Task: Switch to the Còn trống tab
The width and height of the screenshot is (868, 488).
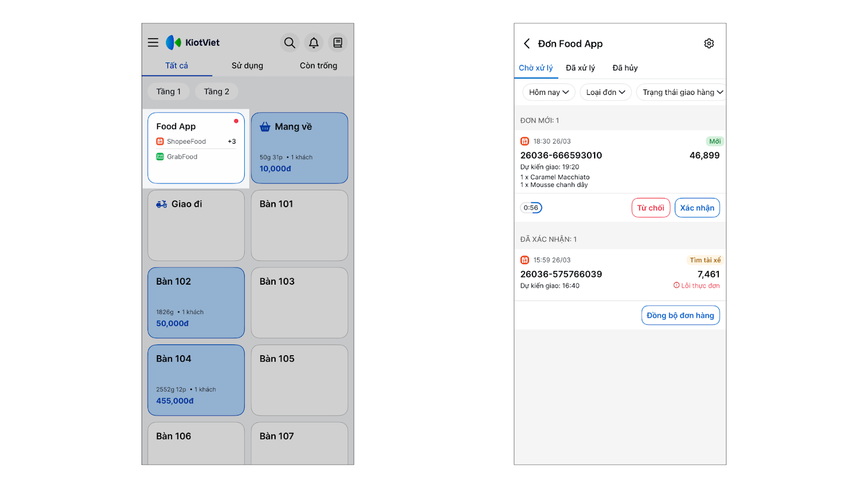Action: pos(318,66)
